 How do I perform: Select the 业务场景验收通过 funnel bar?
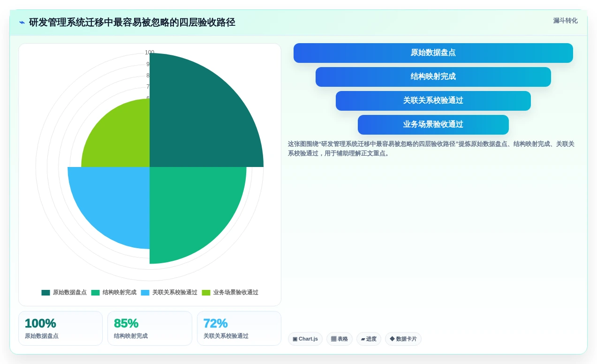coord(433,125)
